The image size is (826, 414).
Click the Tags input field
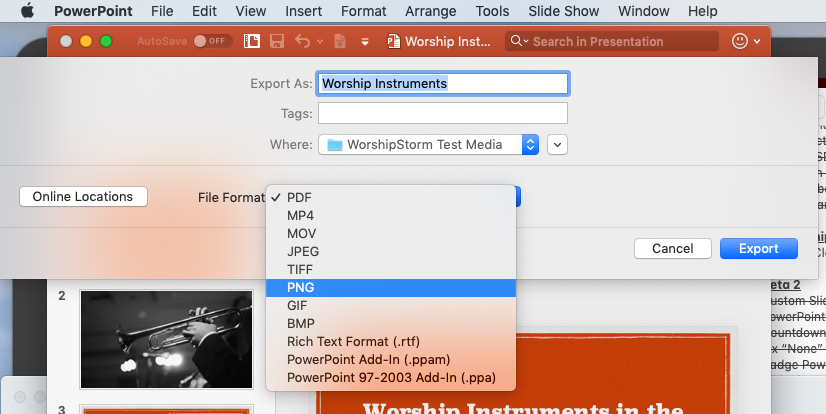[442, 113]
